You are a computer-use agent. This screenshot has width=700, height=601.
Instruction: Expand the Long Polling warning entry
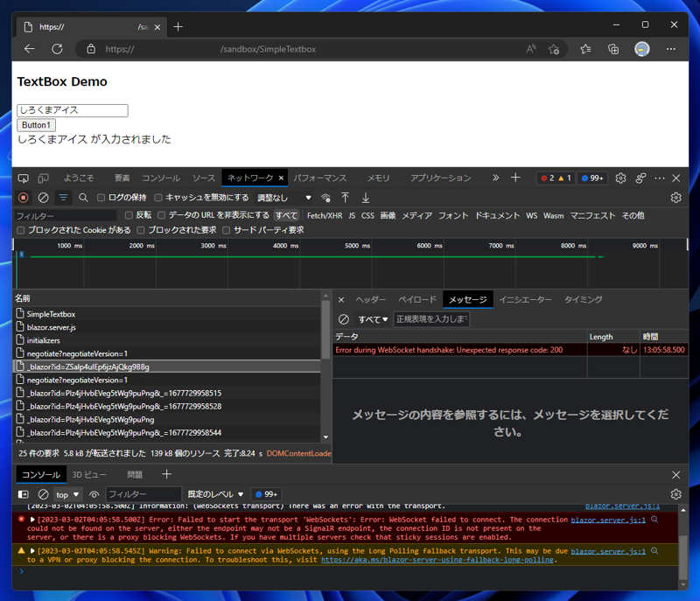point(32,551)
